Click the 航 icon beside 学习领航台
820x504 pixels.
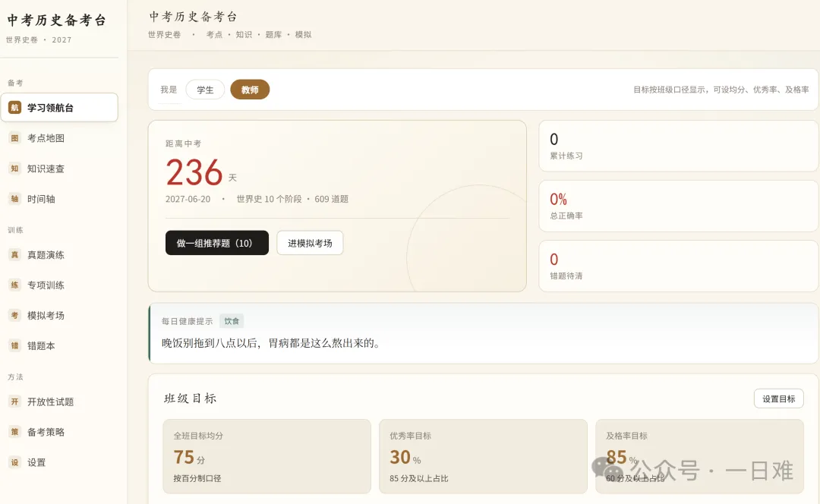[x=14, y=108]
